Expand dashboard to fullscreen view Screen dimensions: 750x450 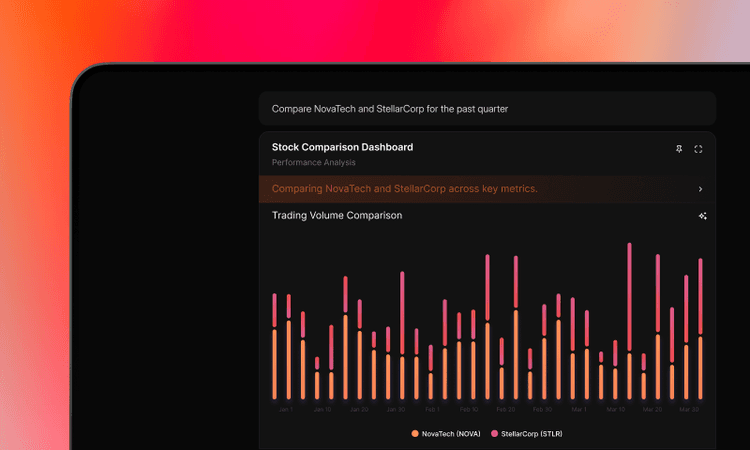tap(698, 149)
